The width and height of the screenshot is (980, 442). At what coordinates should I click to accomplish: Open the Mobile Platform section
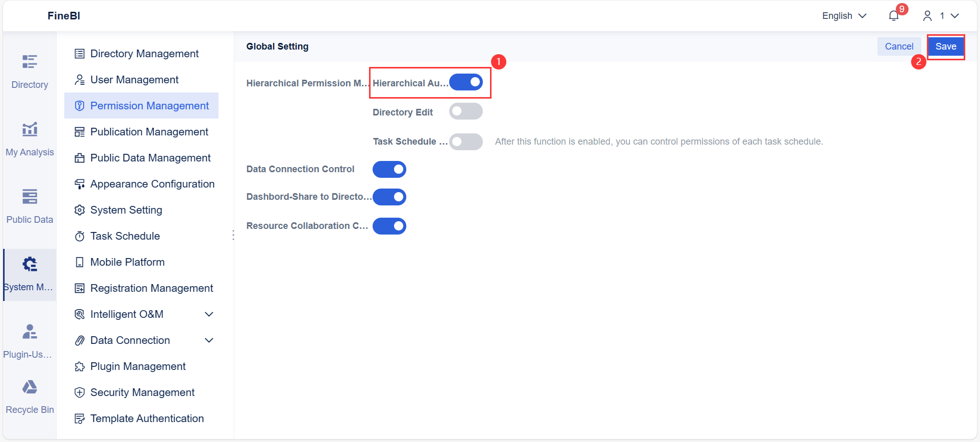point(127,262)
